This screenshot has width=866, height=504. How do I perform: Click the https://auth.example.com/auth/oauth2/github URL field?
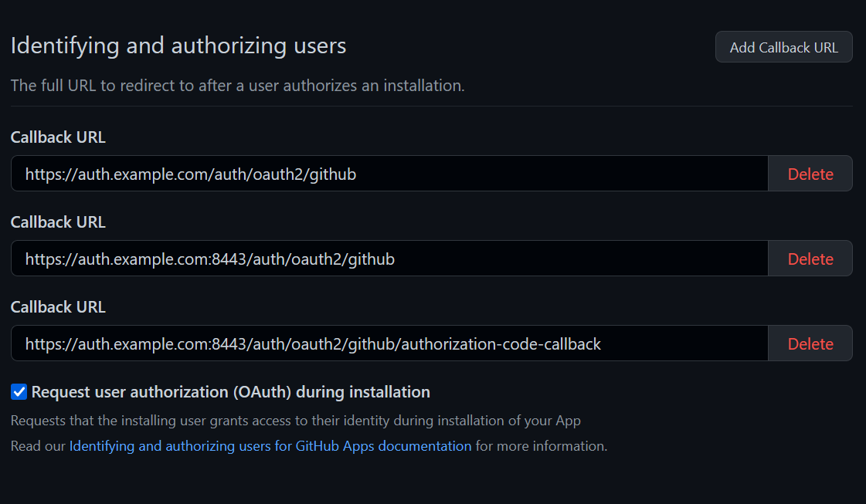tap(386, 173)
